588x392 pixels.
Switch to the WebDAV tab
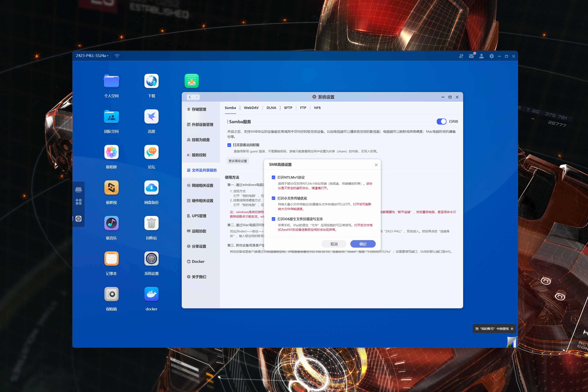pyautogui.click(x=251, y=108)
